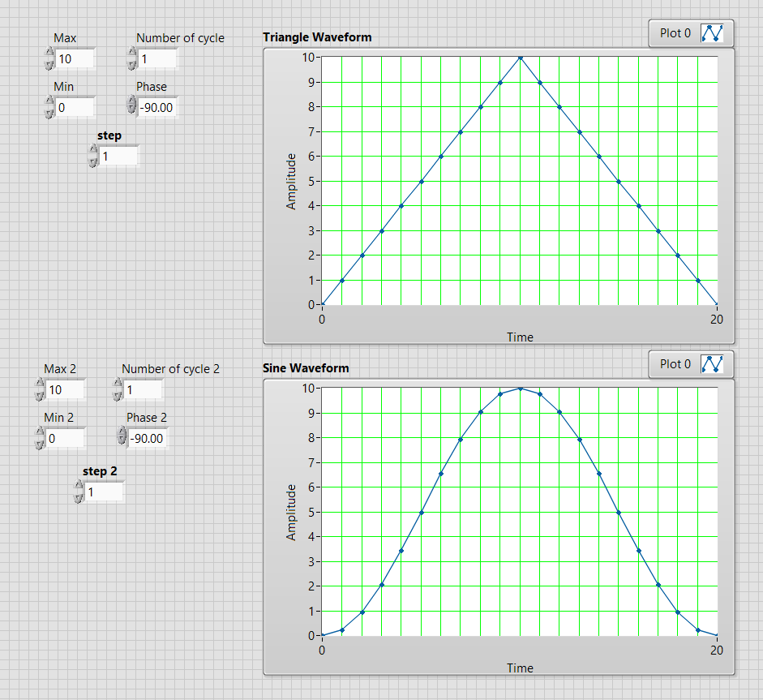Decrease Number of cycle 2 with down arrow
The image size is (763, 700).
pos(118,395)
